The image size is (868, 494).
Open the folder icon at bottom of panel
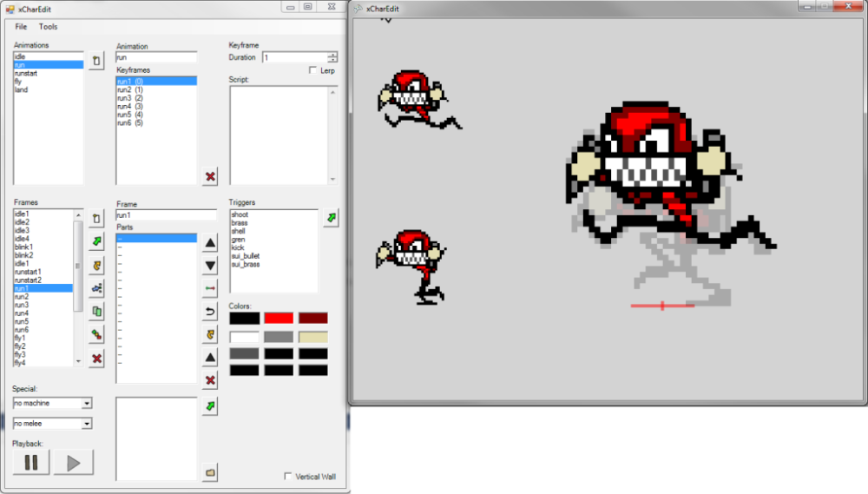210,471
